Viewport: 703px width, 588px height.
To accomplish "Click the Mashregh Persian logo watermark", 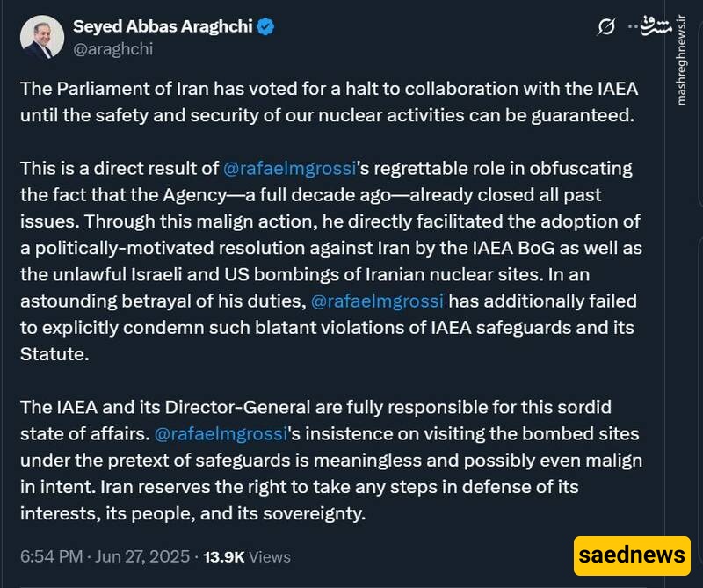I will pos(656,26).
